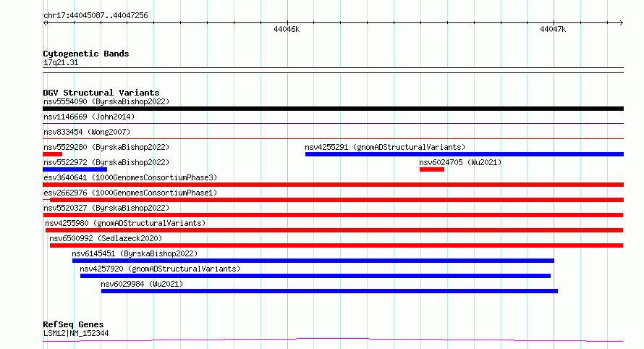644x349 pixels.
Task: Open the nsv6029984 (Wu2021) label
Action: point(142,284)
